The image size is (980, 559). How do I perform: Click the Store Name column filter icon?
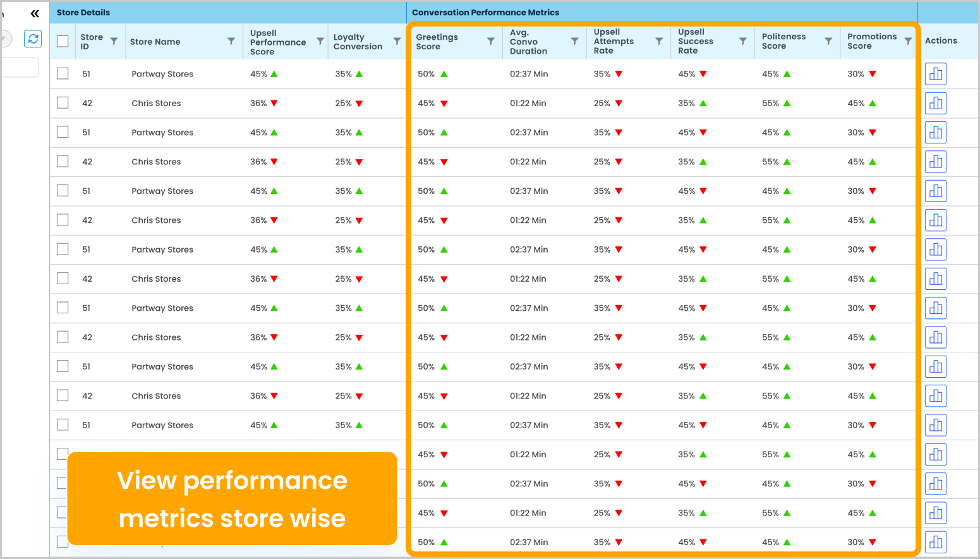pos(231,41)
